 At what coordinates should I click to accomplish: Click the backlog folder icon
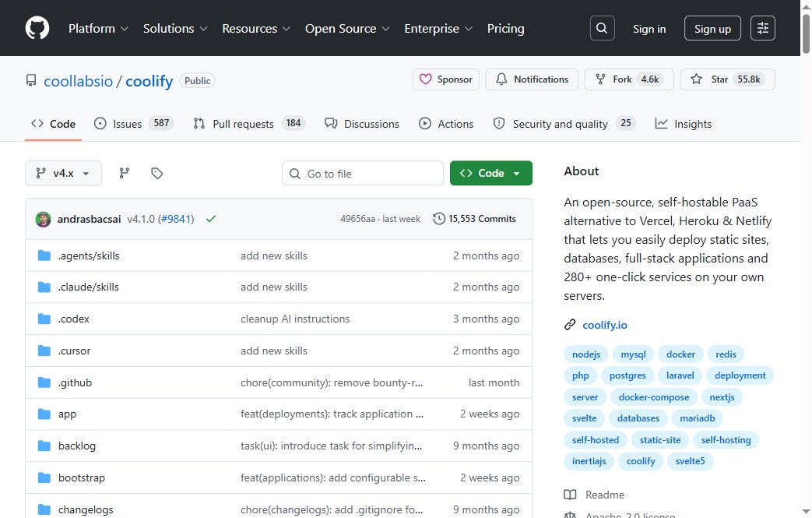(x=44, y=446)
